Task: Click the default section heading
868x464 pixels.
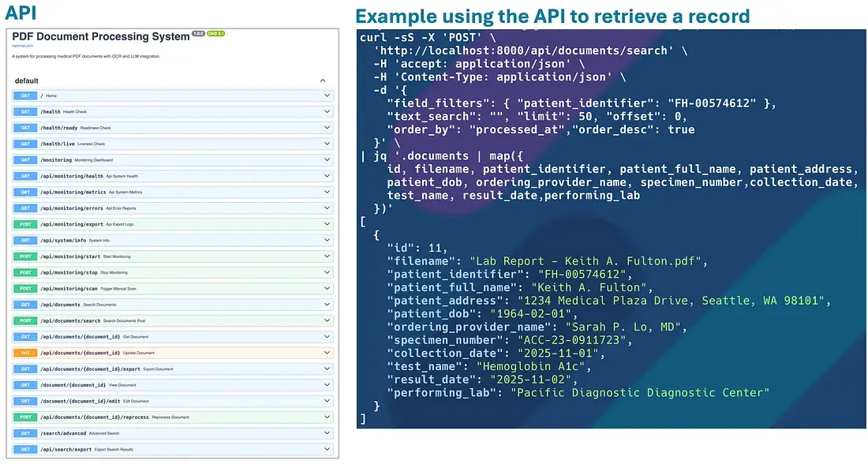Action: [x=27, y=80]
